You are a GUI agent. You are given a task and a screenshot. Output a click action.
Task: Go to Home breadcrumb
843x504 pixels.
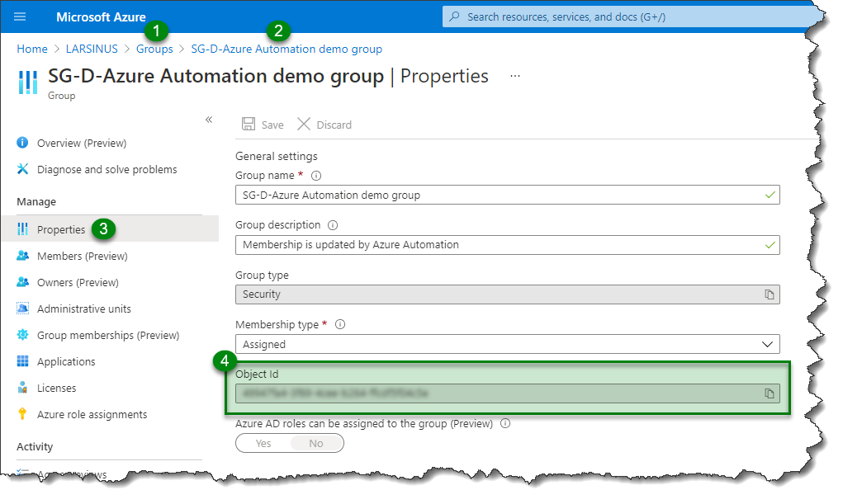(x=32, y=49)
